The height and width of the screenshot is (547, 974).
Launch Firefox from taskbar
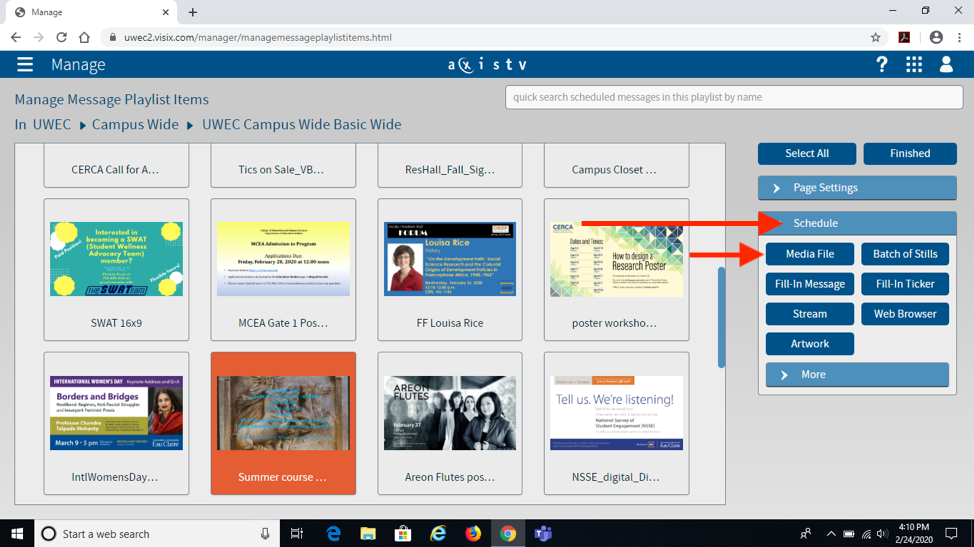tap(473, 533)
